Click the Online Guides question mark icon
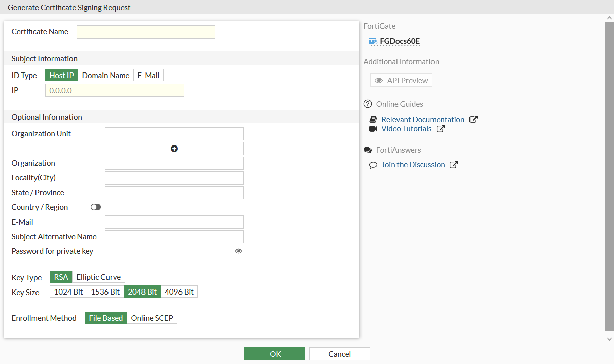The height and width of the screenshot is (364, 614). tap(367, 104)
